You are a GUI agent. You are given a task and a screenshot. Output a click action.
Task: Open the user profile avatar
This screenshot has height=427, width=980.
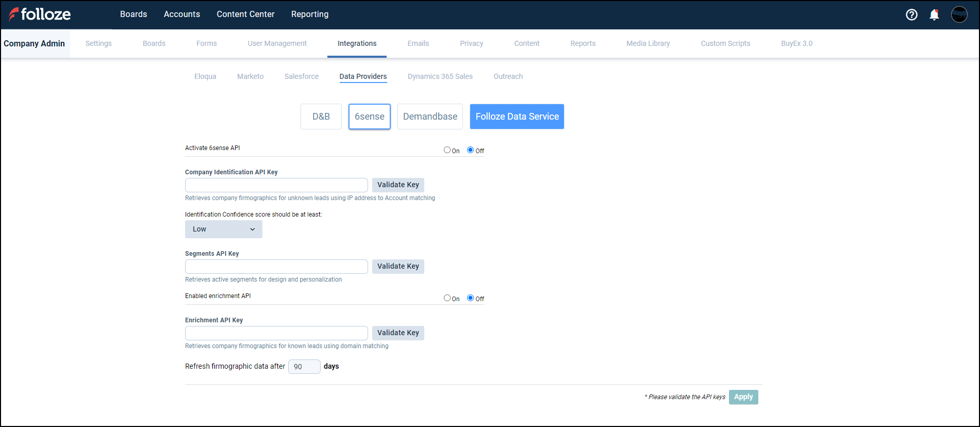pos(959,14)
